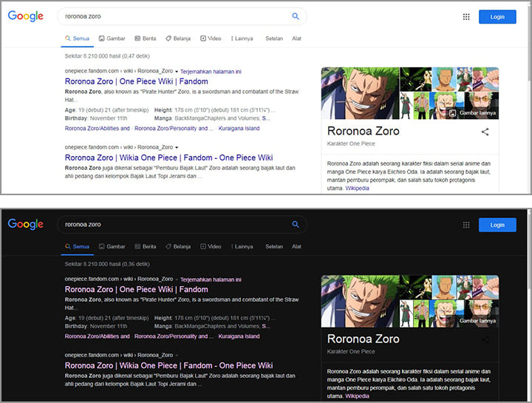Open Lainnya menu in light mode window

[x=242, y=38]
